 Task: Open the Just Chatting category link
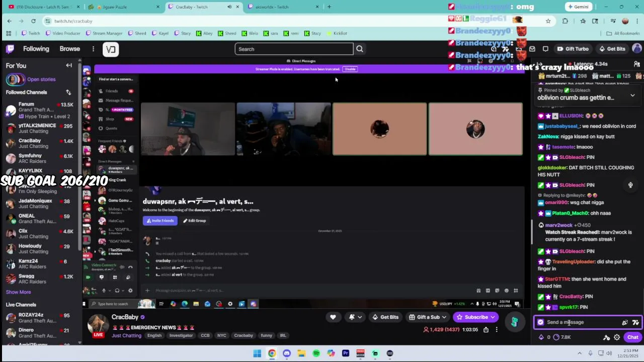[127, 335]
